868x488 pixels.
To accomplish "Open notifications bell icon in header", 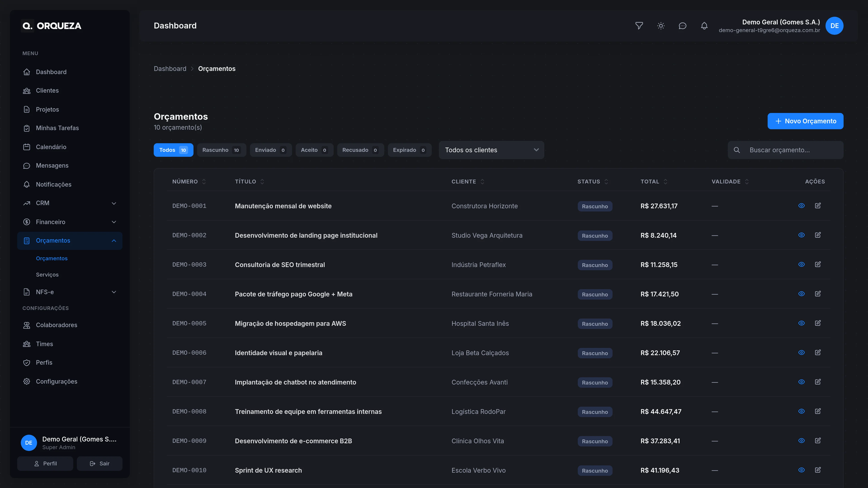I will (704, 26).
